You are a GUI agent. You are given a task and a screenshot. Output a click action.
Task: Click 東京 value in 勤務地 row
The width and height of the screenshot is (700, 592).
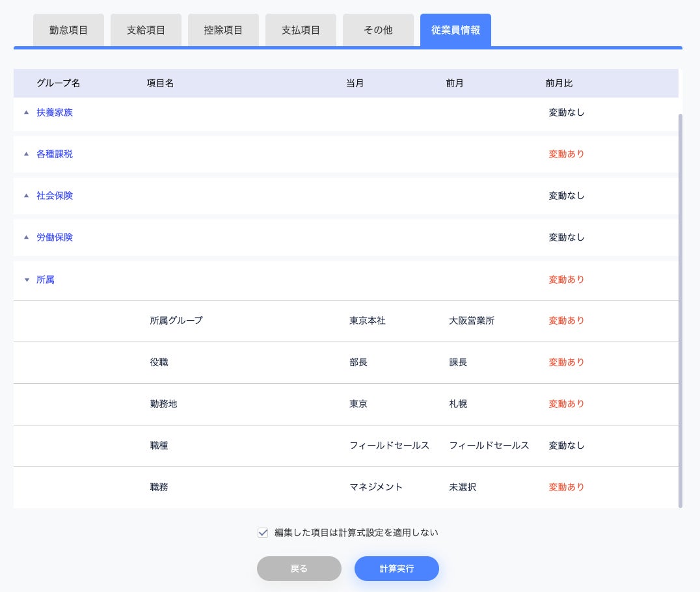(x=358, y=403)
